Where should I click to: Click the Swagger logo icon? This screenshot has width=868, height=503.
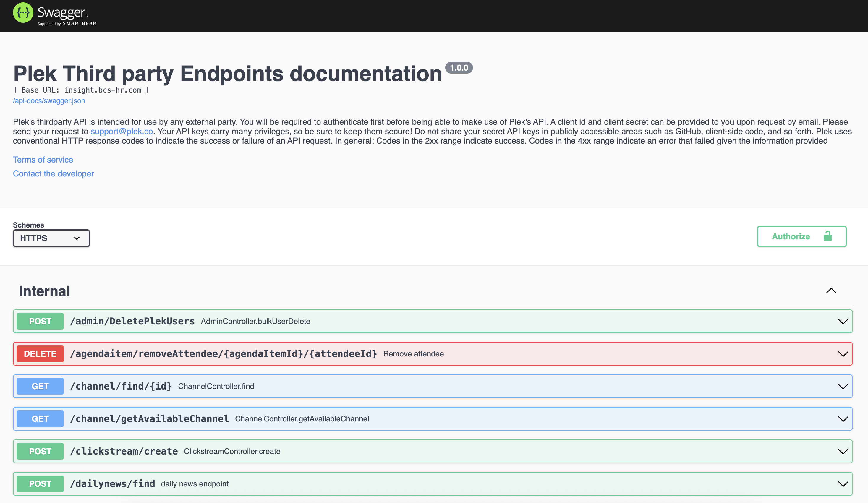[x=23, y=13]
